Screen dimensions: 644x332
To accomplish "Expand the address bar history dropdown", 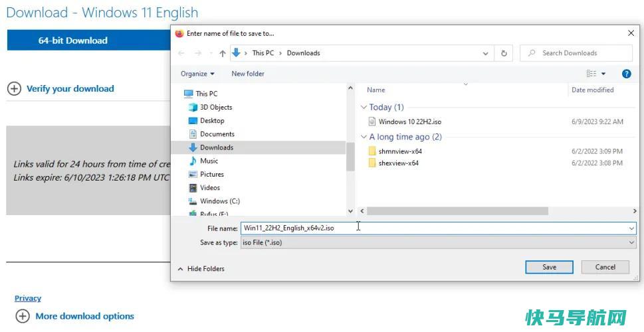I will [x=485, y=53].
